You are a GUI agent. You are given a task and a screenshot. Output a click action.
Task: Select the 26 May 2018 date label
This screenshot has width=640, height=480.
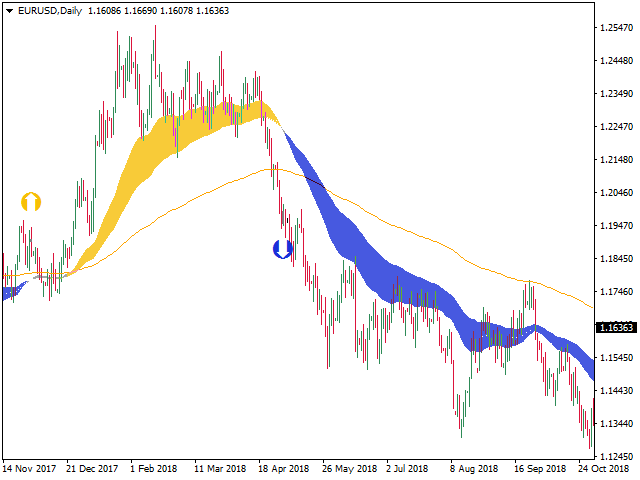[x=349, y=469]
